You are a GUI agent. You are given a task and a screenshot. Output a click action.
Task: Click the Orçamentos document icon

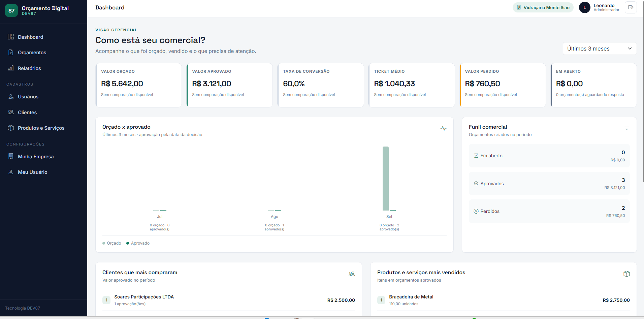(11, 53)
